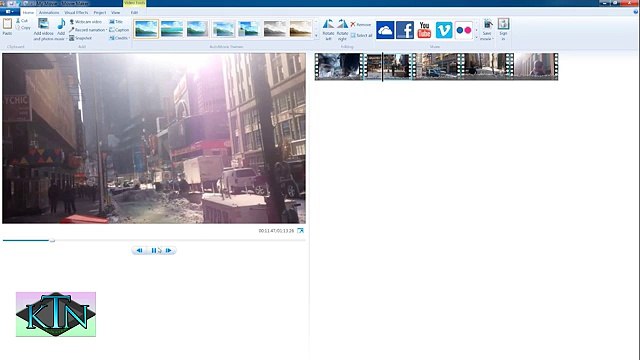Take a Snapshot of the preview
This screenshot has width=640, height=360.
(x=80, y=38)
